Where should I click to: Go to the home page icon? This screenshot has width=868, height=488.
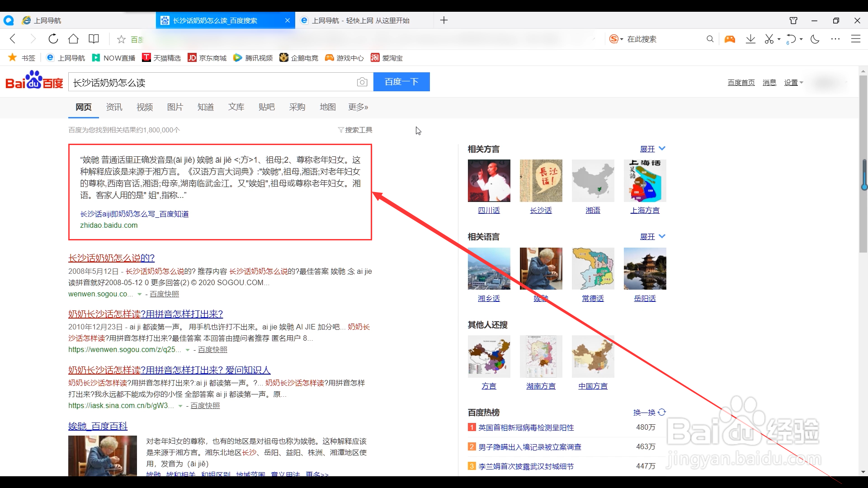click(x=73, y=39)
